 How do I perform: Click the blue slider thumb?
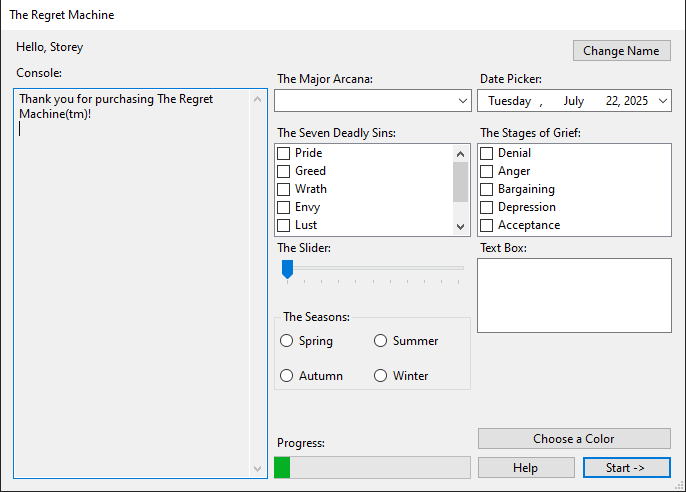click(287, 268)
